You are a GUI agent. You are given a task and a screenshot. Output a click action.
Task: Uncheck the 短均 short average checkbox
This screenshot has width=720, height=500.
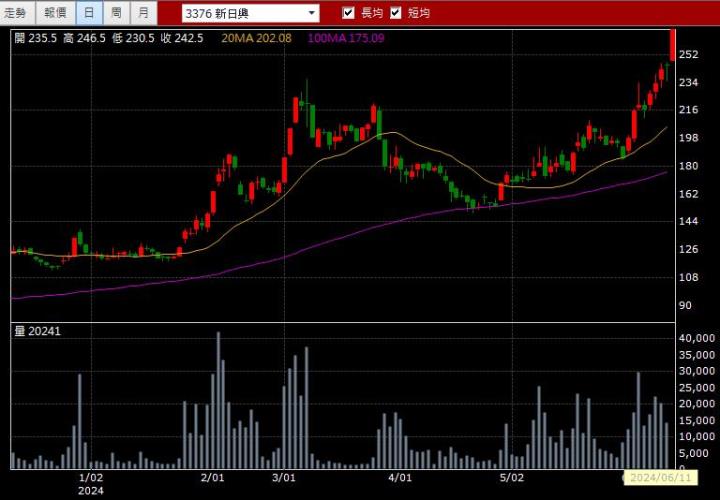tap(396, 13)
